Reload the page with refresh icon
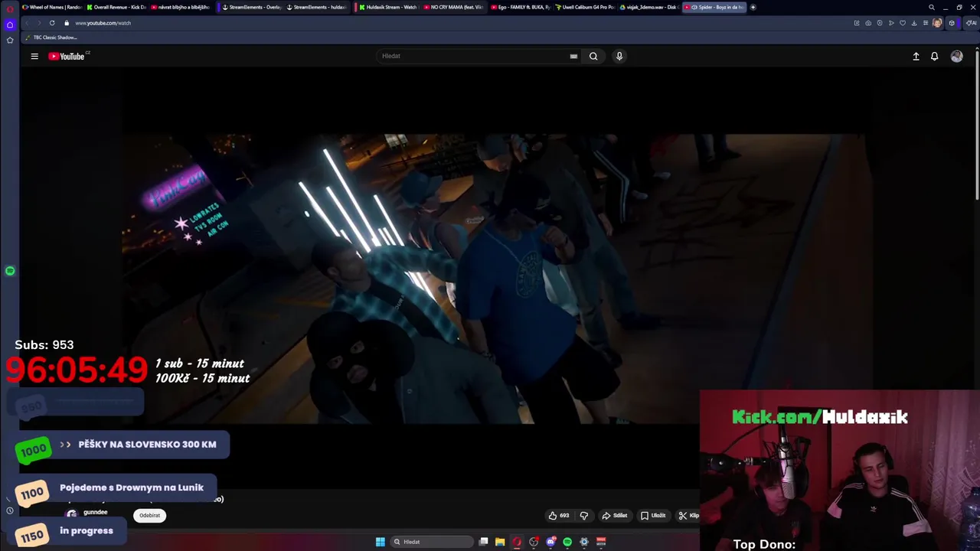This screenshot has height=551, width=980. 52,23
